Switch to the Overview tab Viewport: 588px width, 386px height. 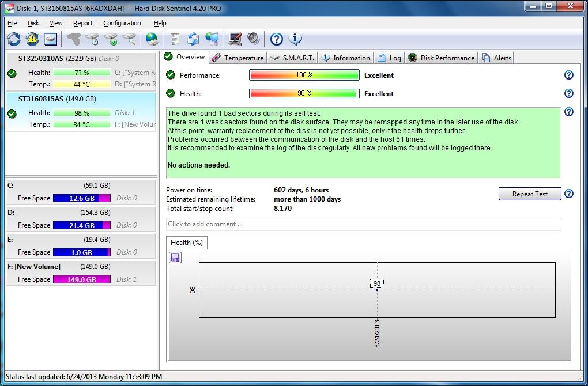(185, 57)
